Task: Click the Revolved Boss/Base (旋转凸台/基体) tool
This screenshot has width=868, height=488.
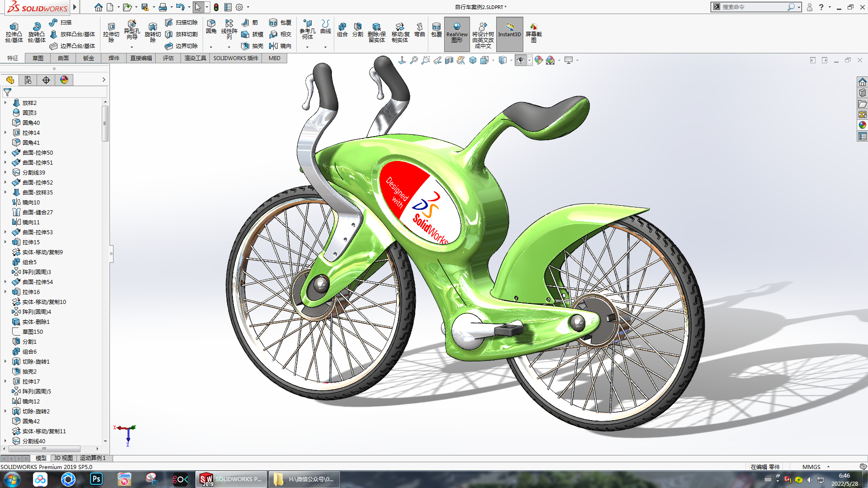Action: tap(36, 32)
